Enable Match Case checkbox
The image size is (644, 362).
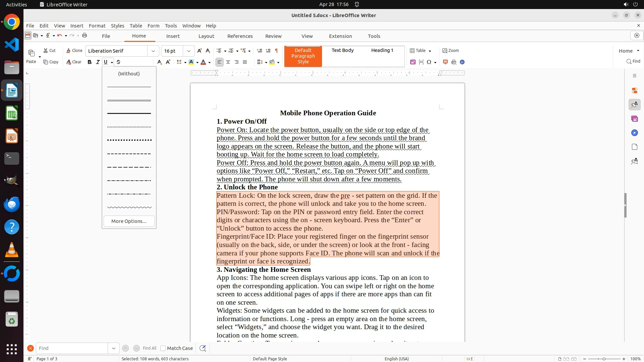(x=163, y=348)
